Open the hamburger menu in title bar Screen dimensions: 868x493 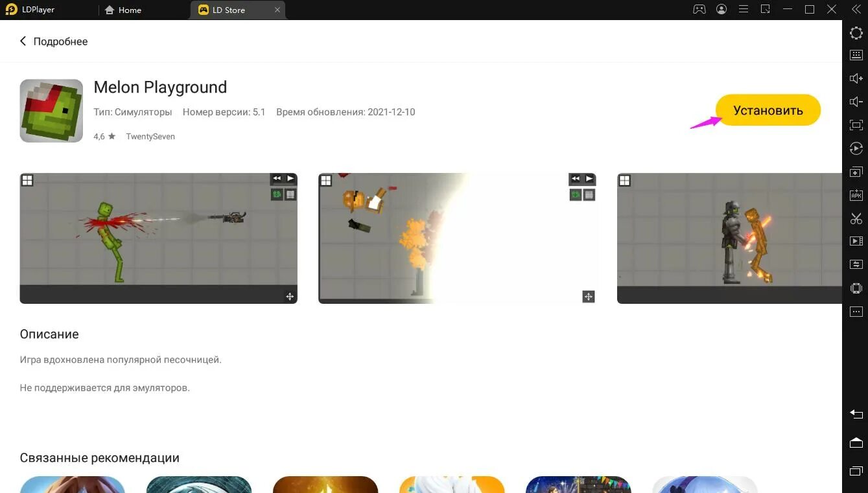[x=744, y=10]
